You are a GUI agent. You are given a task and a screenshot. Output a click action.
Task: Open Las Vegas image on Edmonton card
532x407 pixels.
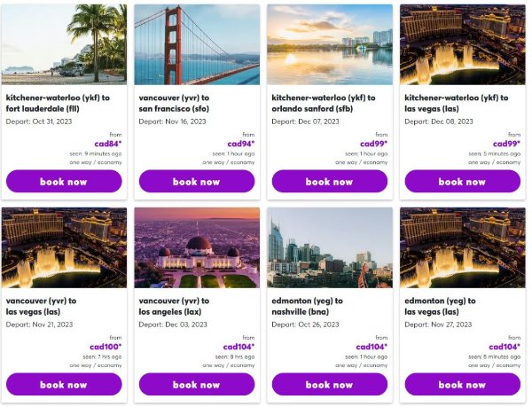pyautogui.click(x=462, y=247)
